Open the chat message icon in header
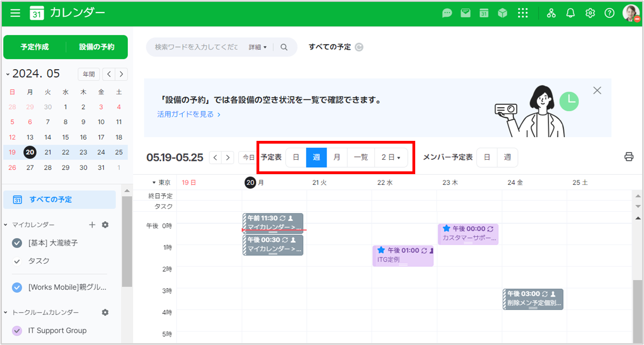The height and width of the screenshot is (345, 644). pos(447,13)
